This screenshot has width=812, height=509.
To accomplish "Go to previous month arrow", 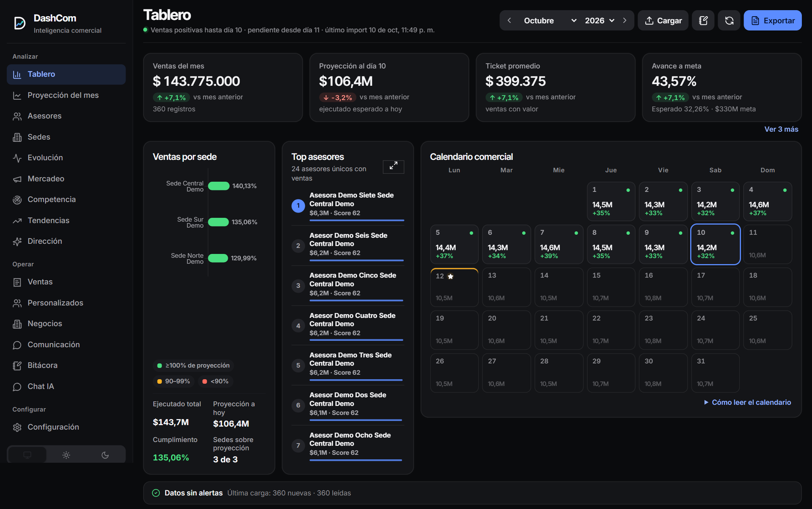I will tap(509, 20).
